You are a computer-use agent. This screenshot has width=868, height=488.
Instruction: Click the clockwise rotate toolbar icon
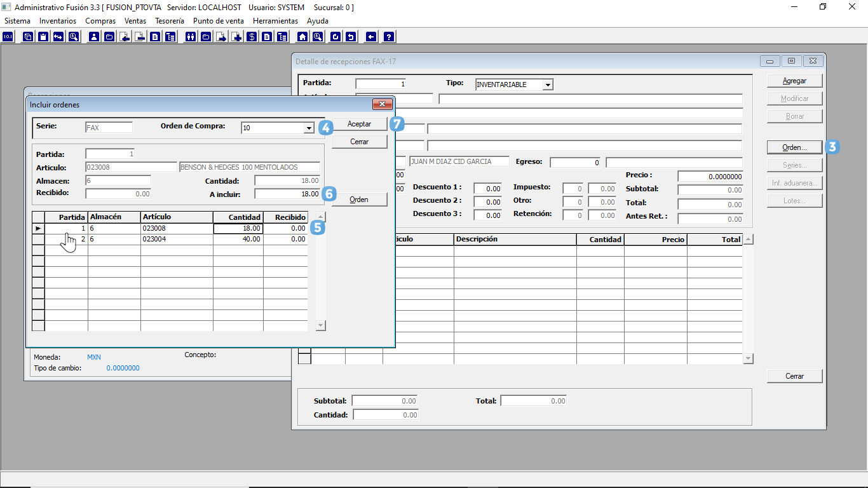pos(336,36)
